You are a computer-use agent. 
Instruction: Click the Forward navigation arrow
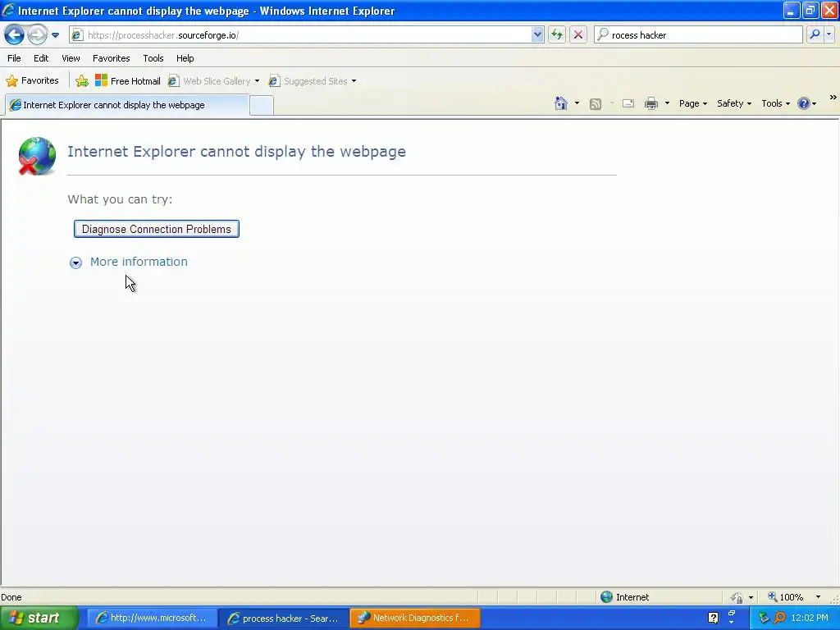point(37,35)
